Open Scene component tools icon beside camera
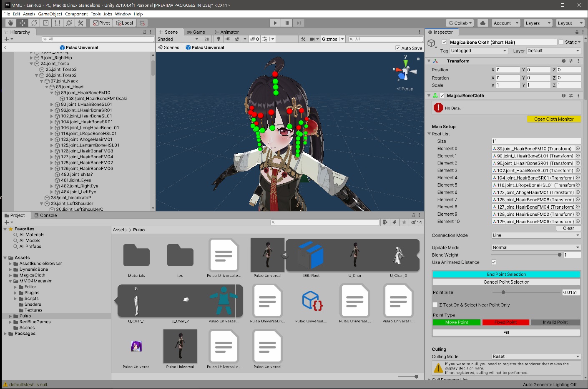The width and height of the screenshot is (588, 389). tap(303, 39)
